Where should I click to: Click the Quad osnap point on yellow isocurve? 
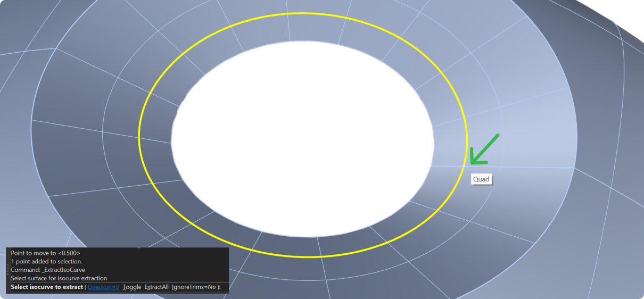click(464, 166)
